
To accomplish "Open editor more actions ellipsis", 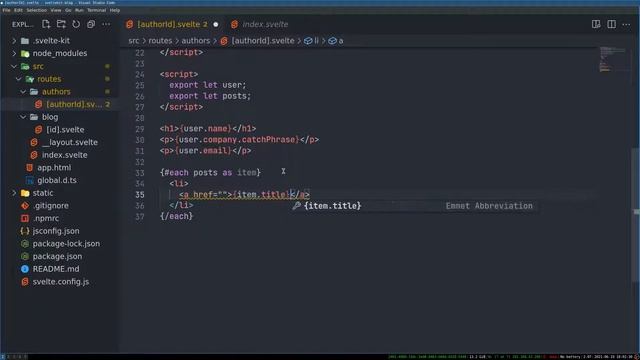I will click(627, 24).
